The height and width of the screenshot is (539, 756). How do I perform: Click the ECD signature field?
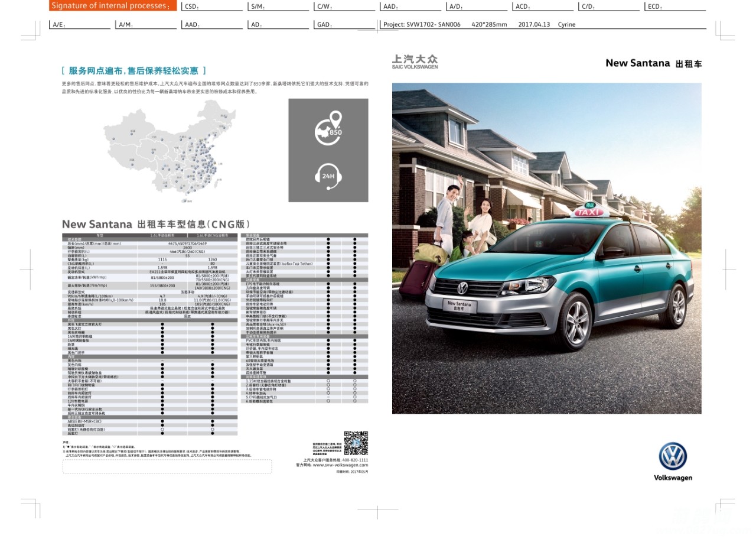click(x=676, y=7)
